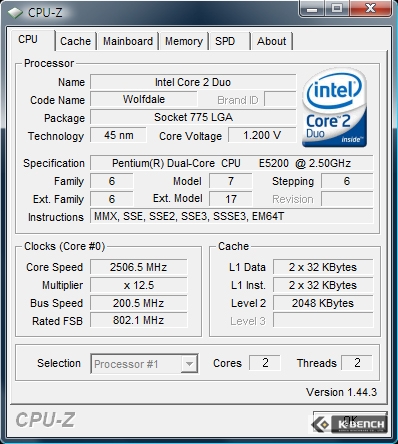Click the Intel Core 2 Duo logo badge

[334, 108]
